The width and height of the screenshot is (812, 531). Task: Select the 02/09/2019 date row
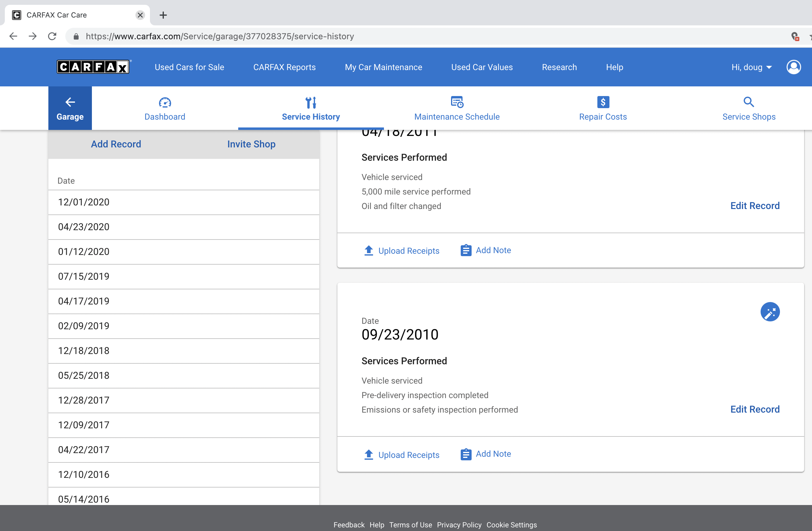tap(184, 326)
